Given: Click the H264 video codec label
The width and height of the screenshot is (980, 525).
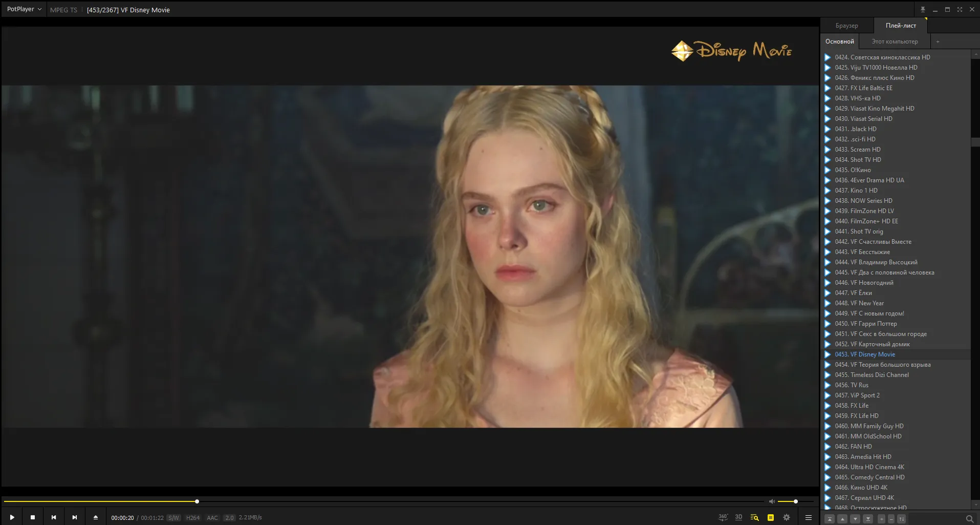Looking at the screenshot, I should point(193,518).
